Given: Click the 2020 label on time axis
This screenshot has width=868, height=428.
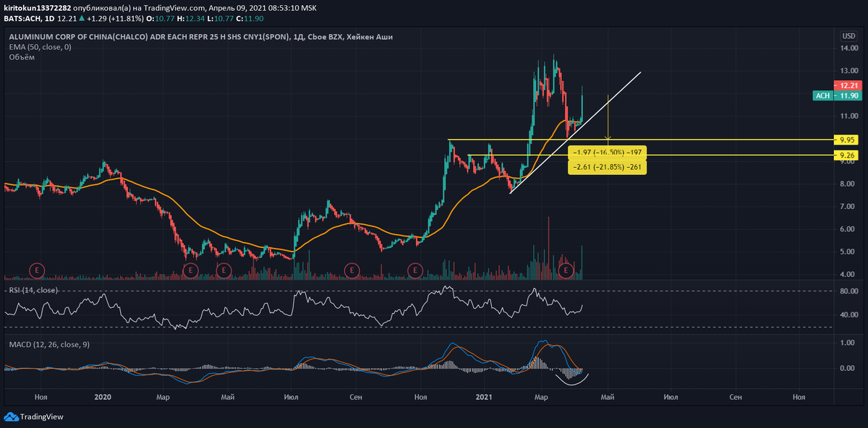Looking at the screenshot, I should pyautogui.click(x=103, y=397).
